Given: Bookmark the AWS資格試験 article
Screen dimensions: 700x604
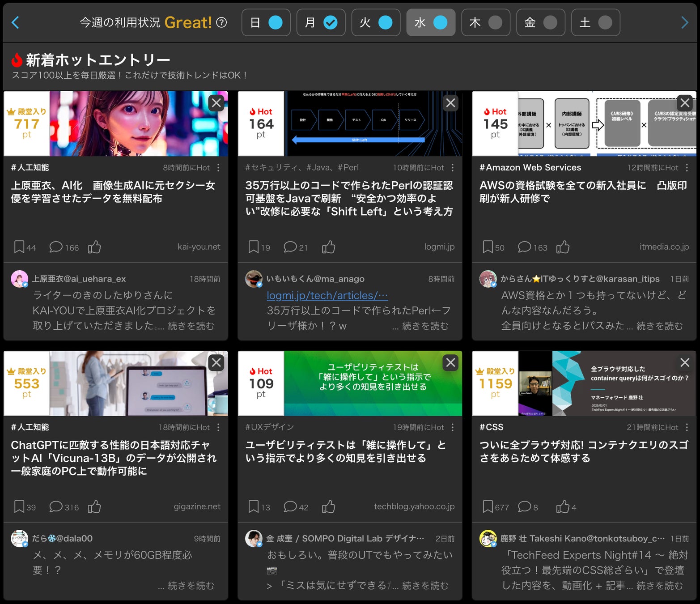Looking at the screenshot, I should (488, 247).
